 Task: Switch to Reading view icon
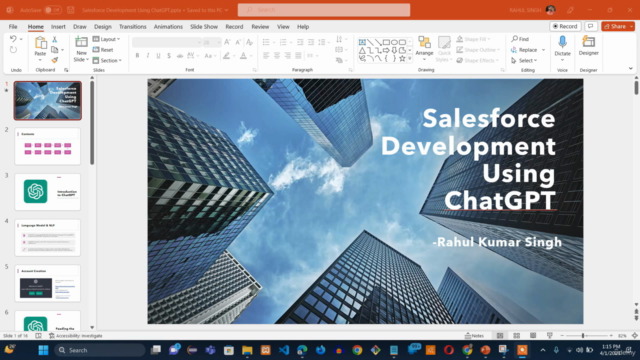(533, 336)
